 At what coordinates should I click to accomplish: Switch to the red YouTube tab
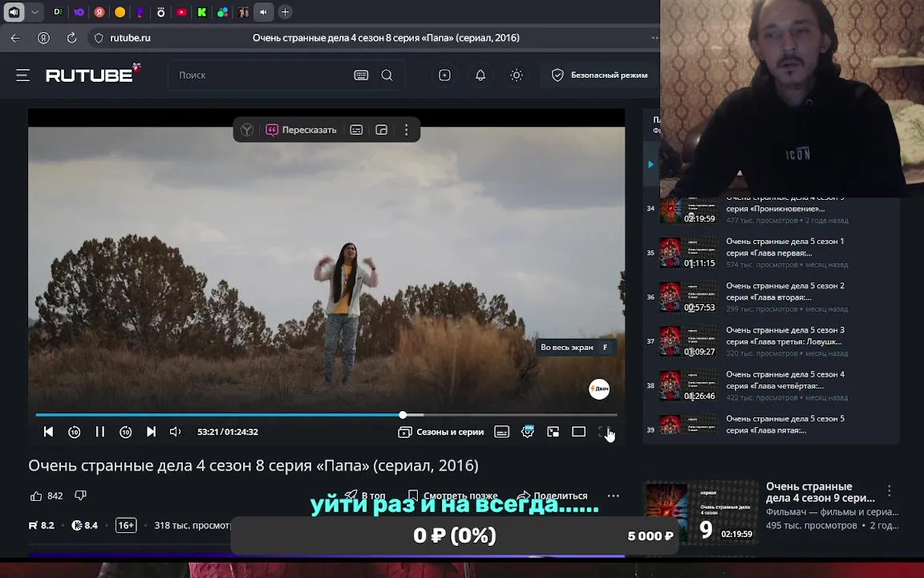click(181, 12)
